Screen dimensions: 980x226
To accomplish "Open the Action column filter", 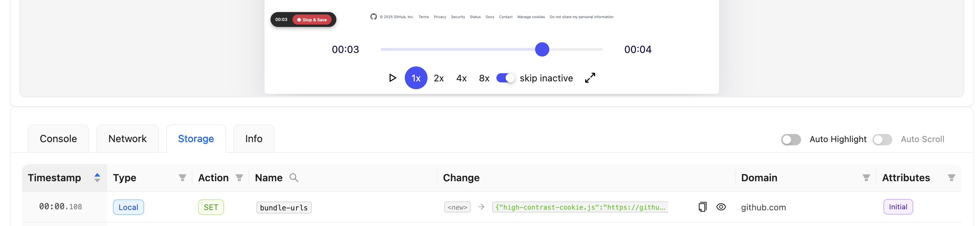I will coord(239,178).
